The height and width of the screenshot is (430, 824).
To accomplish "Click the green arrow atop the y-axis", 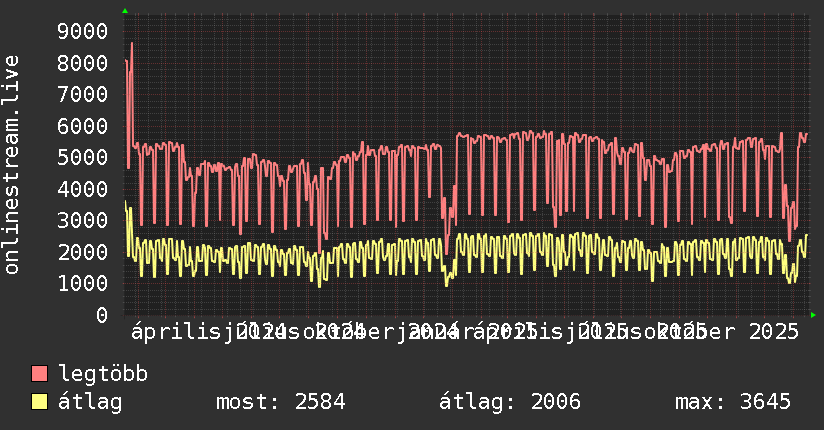I will click(x=125, y=11).
